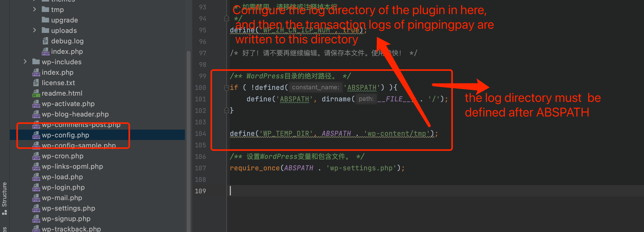Select wp-blog-header.php file
This screenshot has height=232, width=644.
75,114
